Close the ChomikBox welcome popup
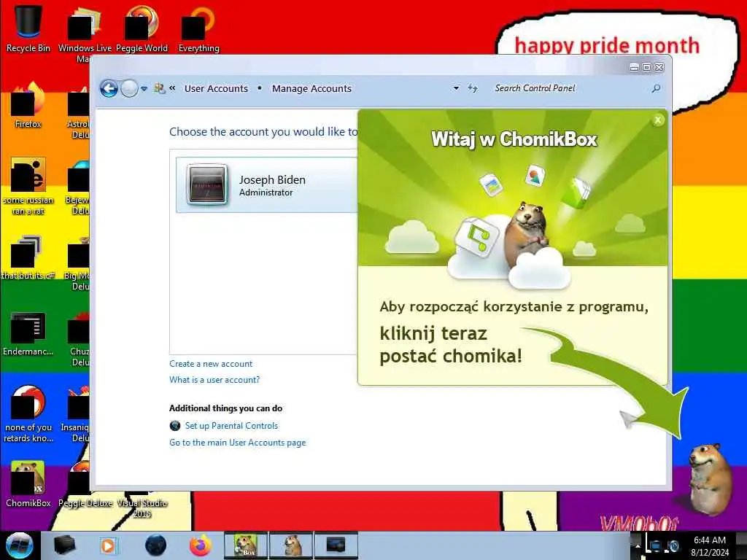Image resolution: width=747 pixels, height=560 pixels. coord(658,120)
